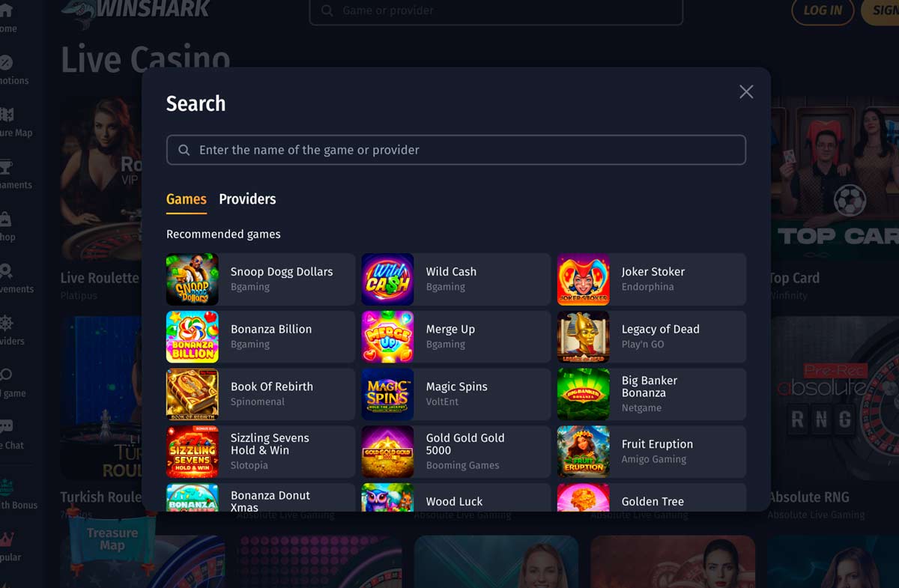Open Gold Gold Gold 5000 thumbnail

coord(388,452)
